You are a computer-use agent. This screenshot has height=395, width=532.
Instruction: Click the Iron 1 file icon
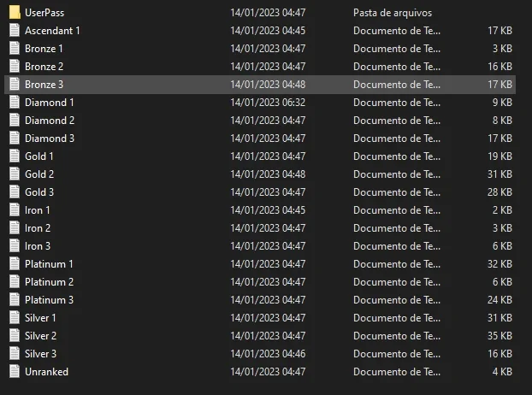(x=15, y=209)
